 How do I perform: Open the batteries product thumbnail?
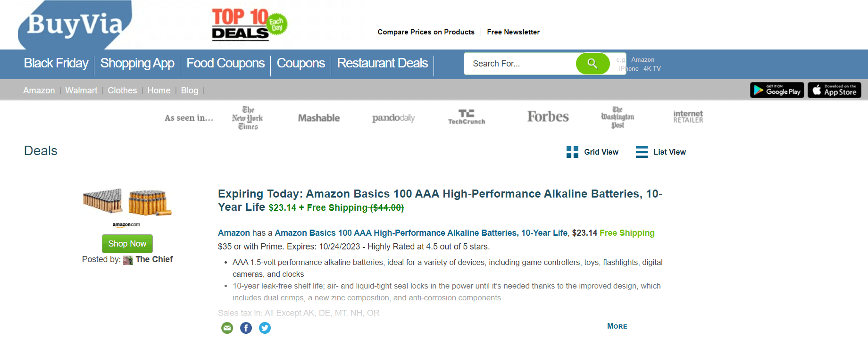point(127,202)
